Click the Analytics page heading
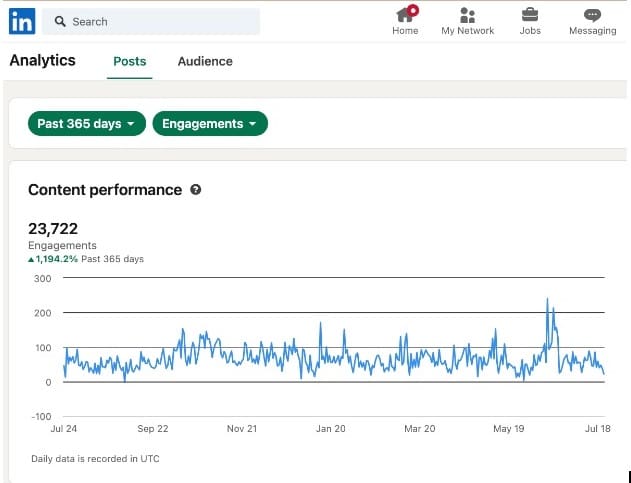This screenshot has width=631, height=483. pyautogui.click(x=42, y=60)
